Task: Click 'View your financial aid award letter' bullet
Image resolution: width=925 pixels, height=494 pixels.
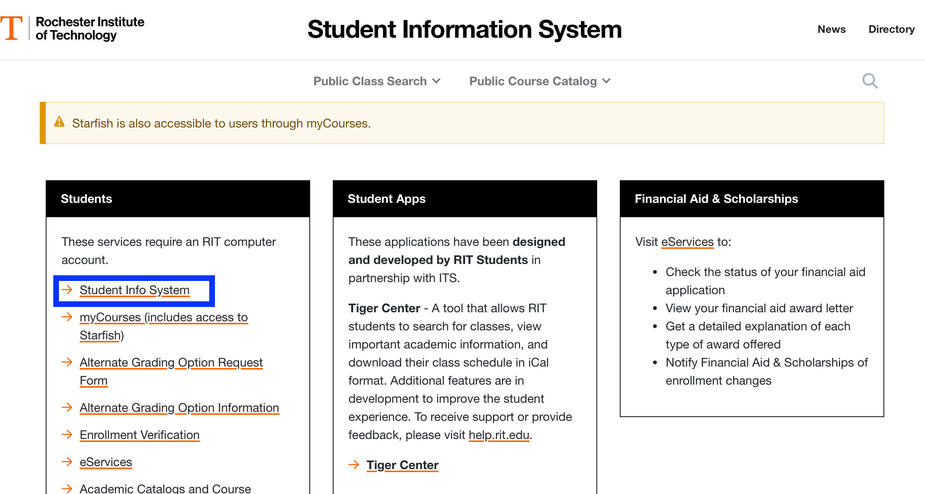Action: coord(759,308)
